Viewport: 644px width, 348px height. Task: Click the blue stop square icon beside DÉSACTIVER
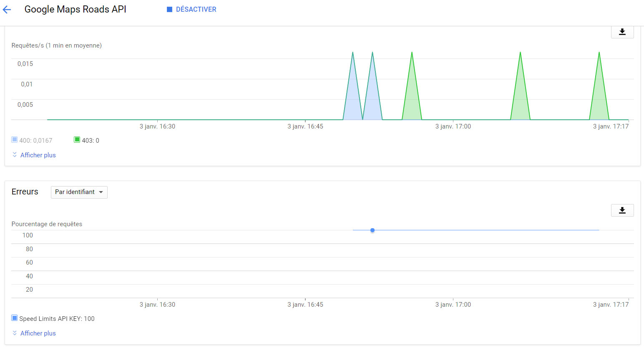(x=169, y=10)
